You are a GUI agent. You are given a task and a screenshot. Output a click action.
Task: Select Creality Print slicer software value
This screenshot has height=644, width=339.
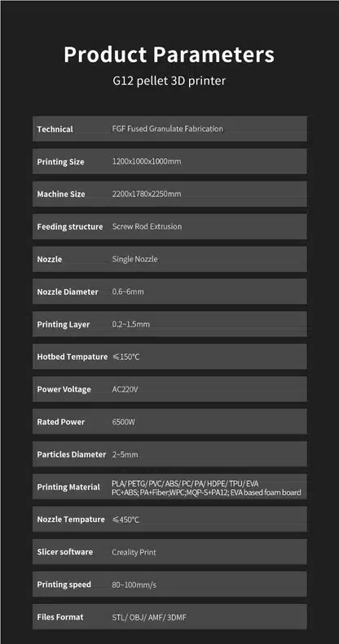pyautogui.click(x=134, y=553)
